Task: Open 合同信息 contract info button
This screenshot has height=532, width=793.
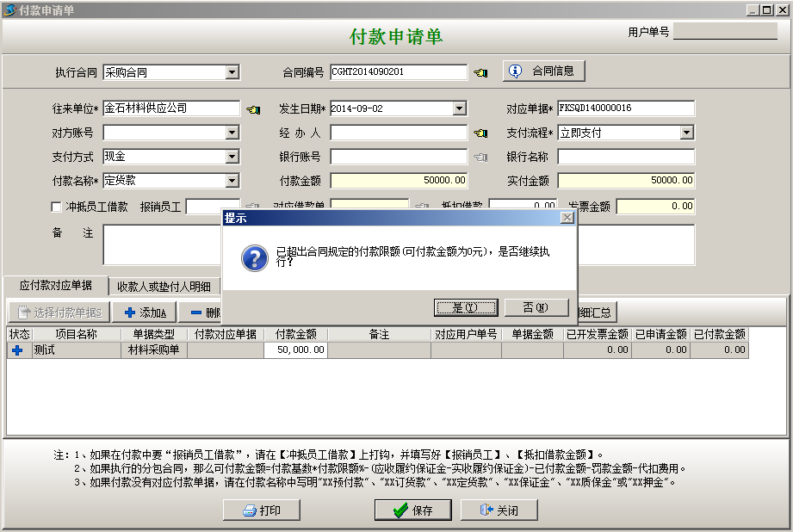Action: [x=544, y=71]
